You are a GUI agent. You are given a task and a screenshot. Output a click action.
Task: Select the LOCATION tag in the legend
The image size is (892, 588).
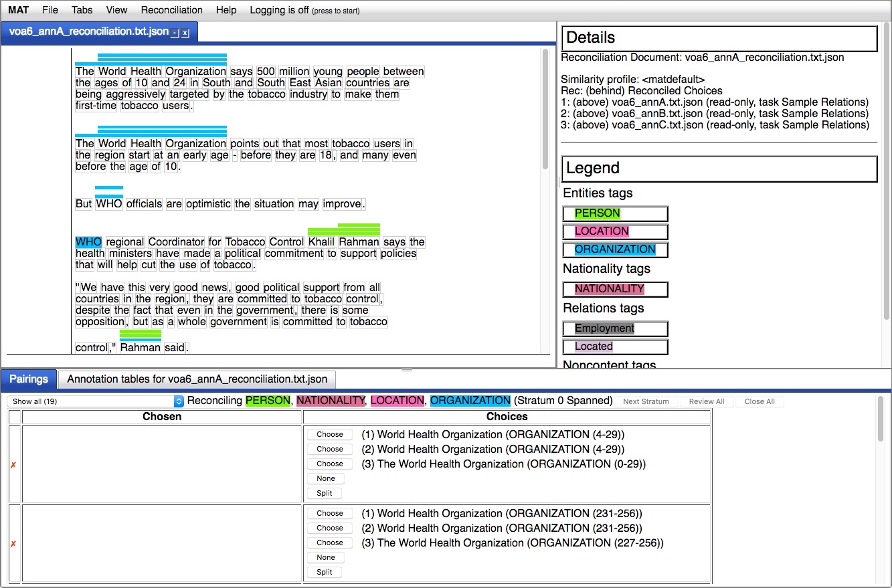[616, 231]
